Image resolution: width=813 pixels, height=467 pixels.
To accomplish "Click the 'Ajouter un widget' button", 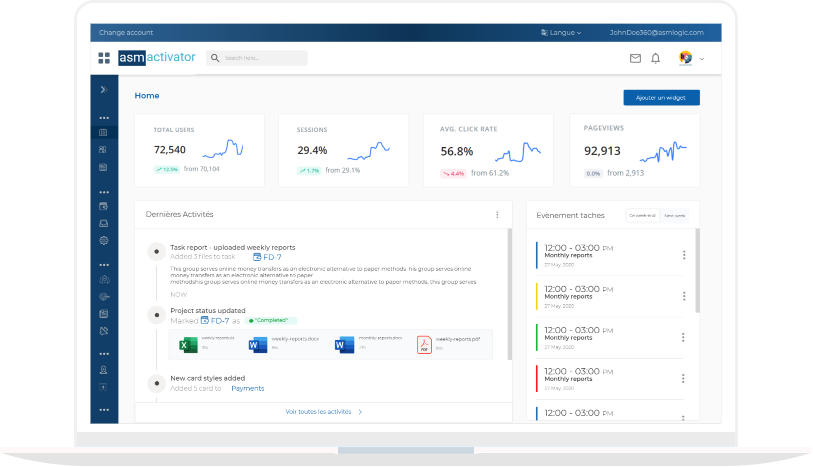I will tap(661, 98).
